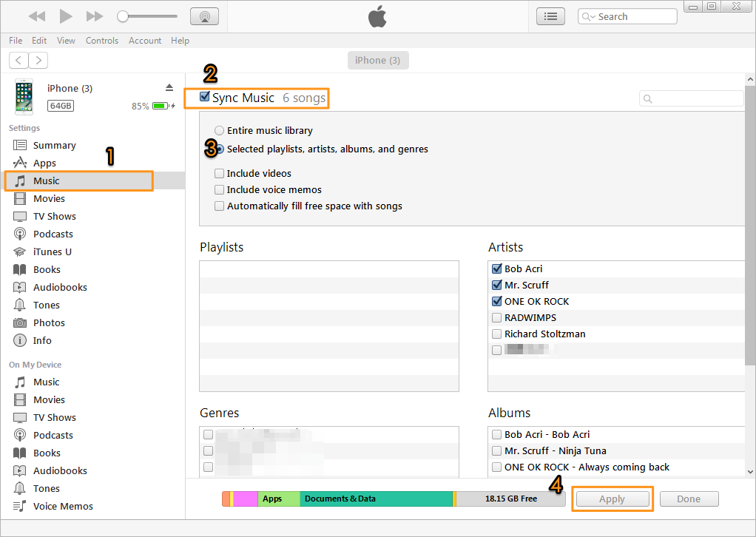The height and width of the screenshot is (537, 756).
Task: Open the Edit menu
Action: click(x=39, y=41)
